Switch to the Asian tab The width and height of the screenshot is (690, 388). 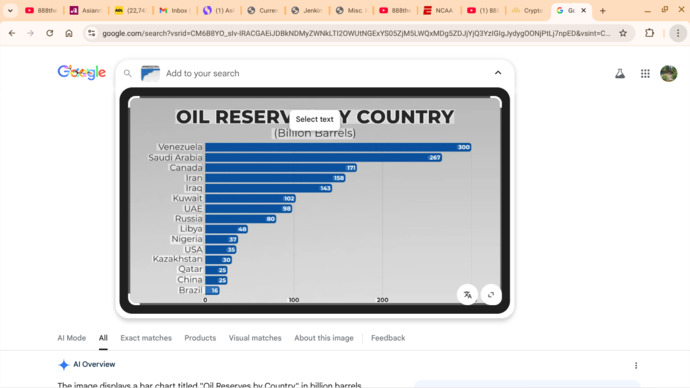[86, 11]
